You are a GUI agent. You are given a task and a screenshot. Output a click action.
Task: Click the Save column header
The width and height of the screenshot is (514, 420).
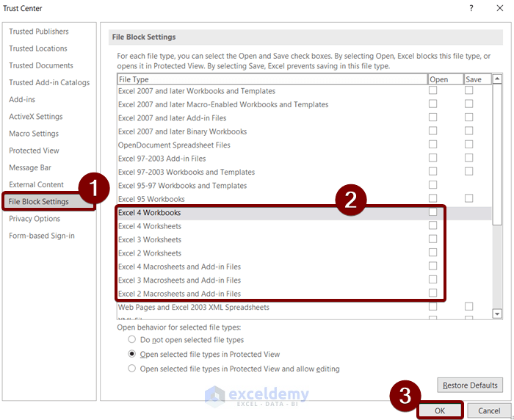pyautogui.click(x=477, y=79)
